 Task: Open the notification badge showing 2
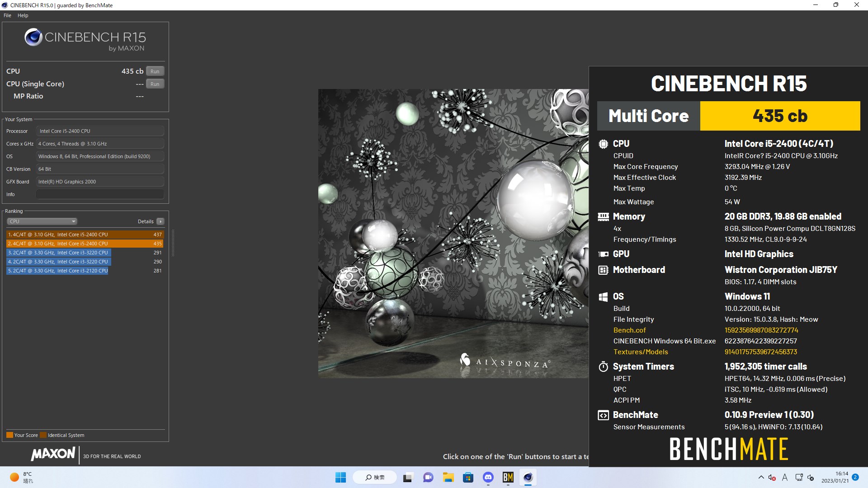pyautogui.click(x=855, y=477)
